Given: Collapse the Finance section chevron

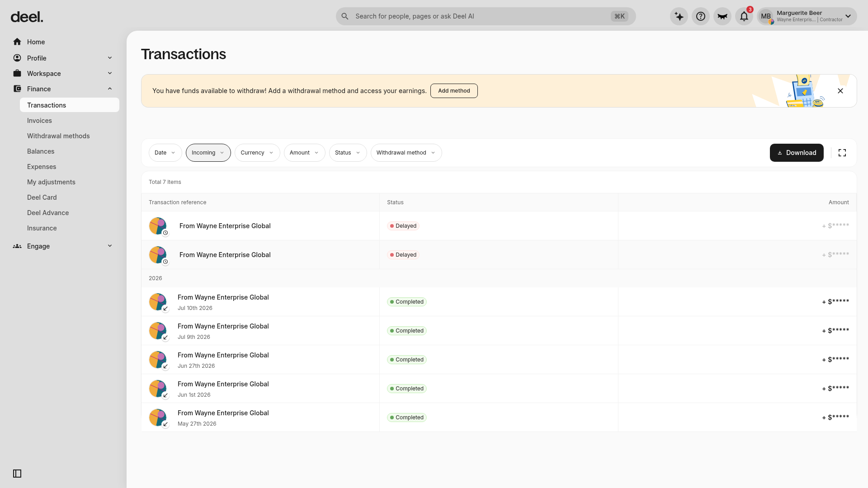Looking at the screenshot, I should click(x=110, y=89).
